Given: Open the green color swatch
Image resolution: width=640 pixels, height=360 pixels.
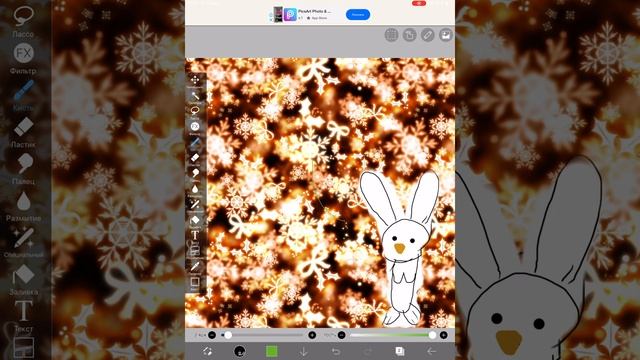Looking at the screenshot, I should [x=272, y=351].
